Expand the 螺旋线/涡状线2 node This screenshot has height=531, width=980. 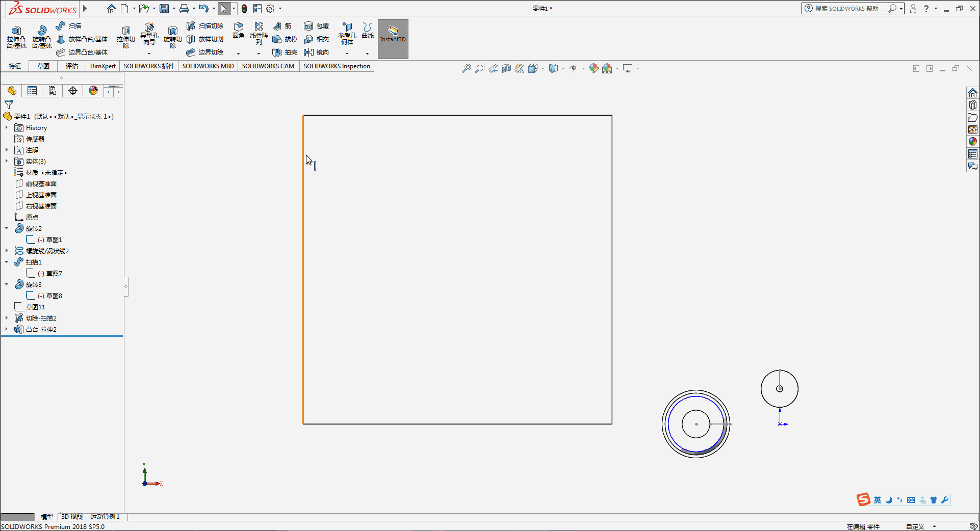[x=7, y=251]
